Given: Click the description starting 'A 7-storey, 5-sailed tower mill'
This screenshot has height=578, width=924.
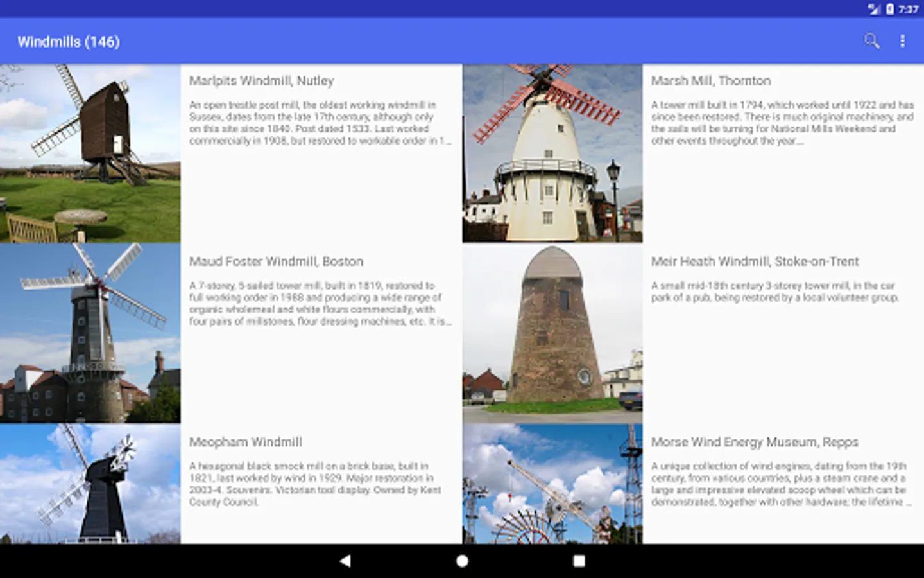Looking at the screenshot, I should [320, 303].
